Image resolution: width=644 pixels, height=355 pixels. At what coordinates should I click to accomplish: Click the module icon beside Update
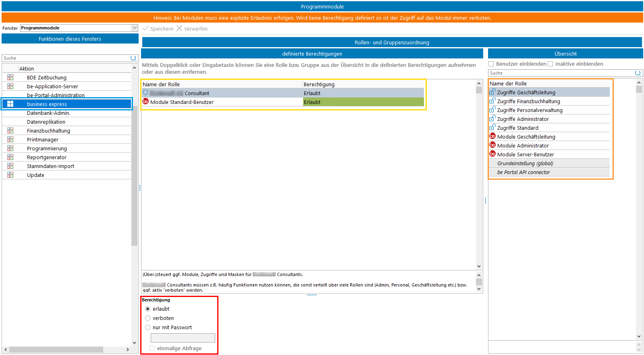(10, 175)
